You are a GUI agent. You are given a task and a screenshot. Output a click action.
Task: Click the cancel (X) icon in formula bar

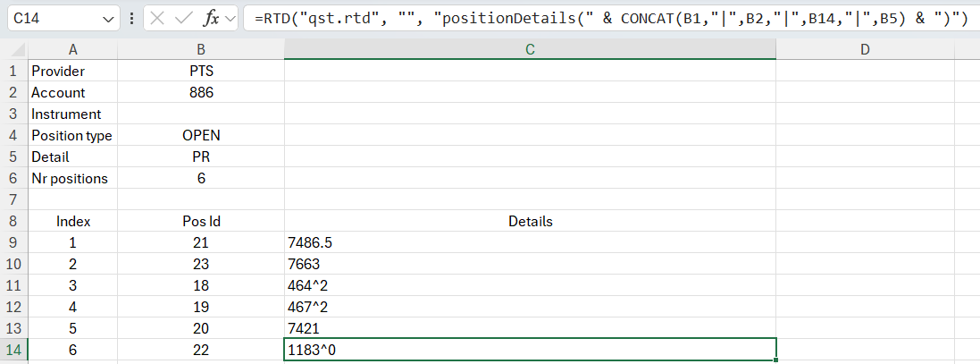click(x=157, y=19)
